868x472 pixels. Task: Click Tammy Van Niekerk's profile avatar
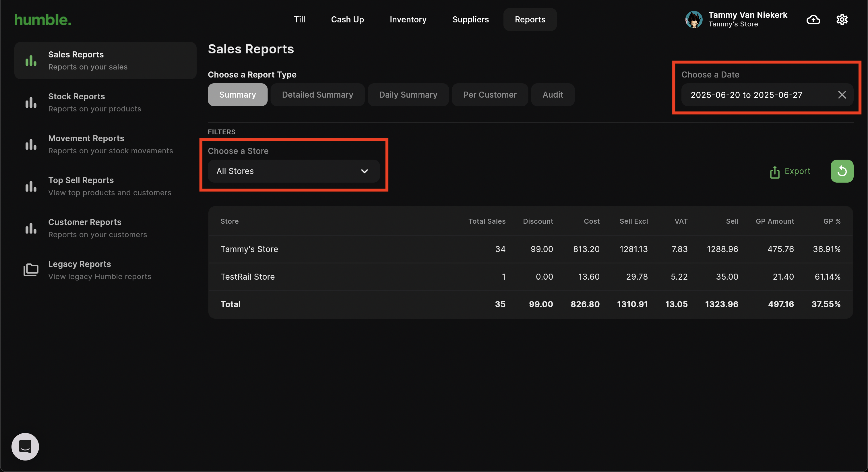click(693, 20)
